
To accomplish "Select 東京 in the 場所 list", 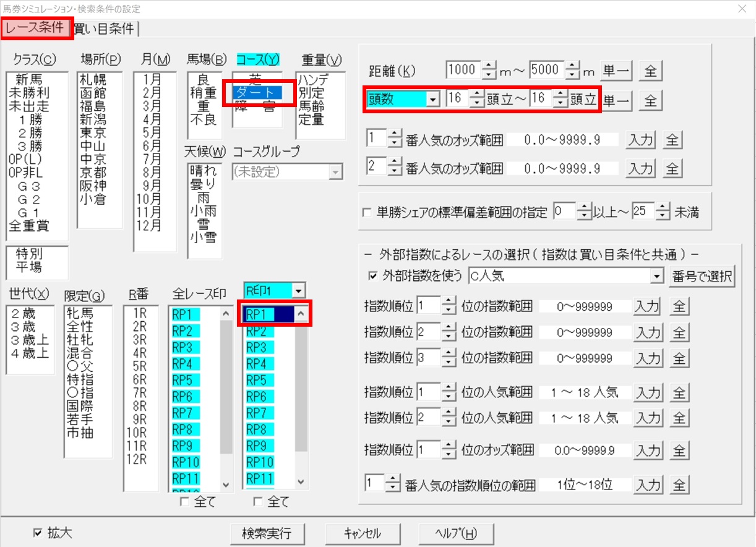I will 93,134.
